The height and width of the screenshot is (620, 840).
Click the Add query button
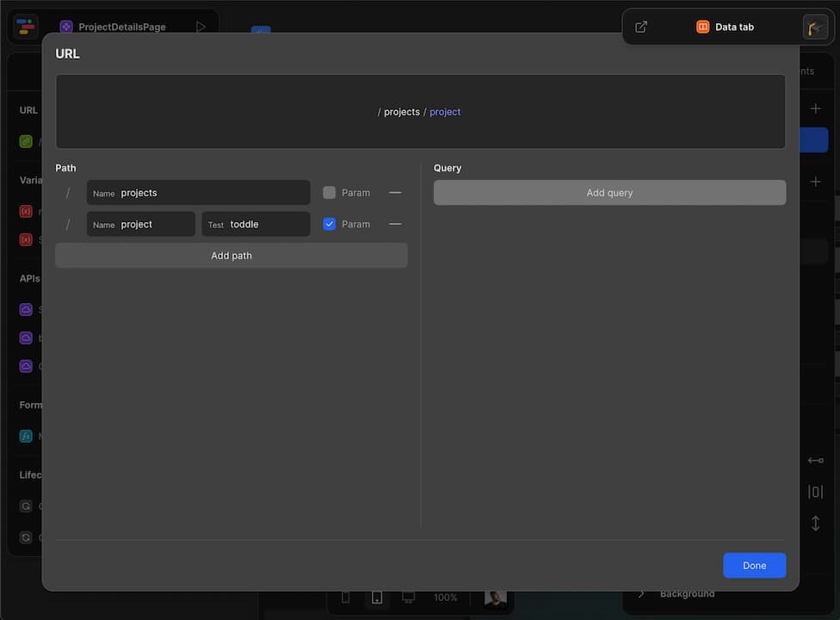coord(609,193)
